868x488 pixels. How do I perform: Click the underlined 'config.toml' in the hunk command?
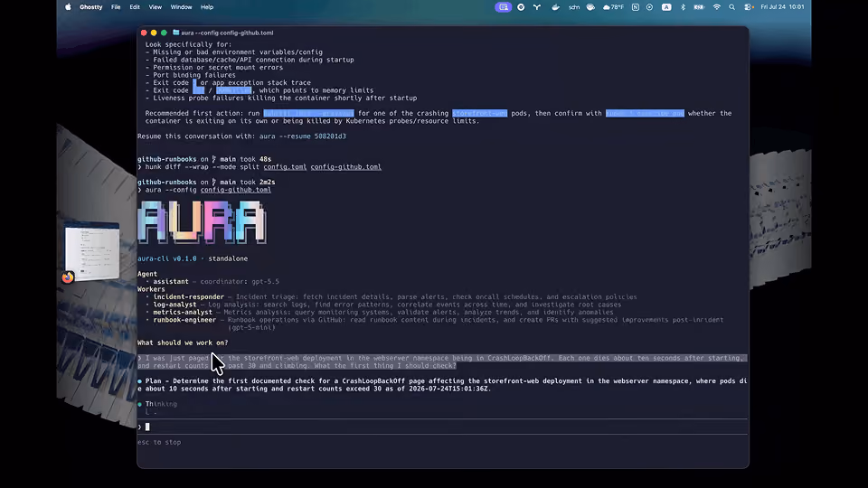(x=285, y=166)
